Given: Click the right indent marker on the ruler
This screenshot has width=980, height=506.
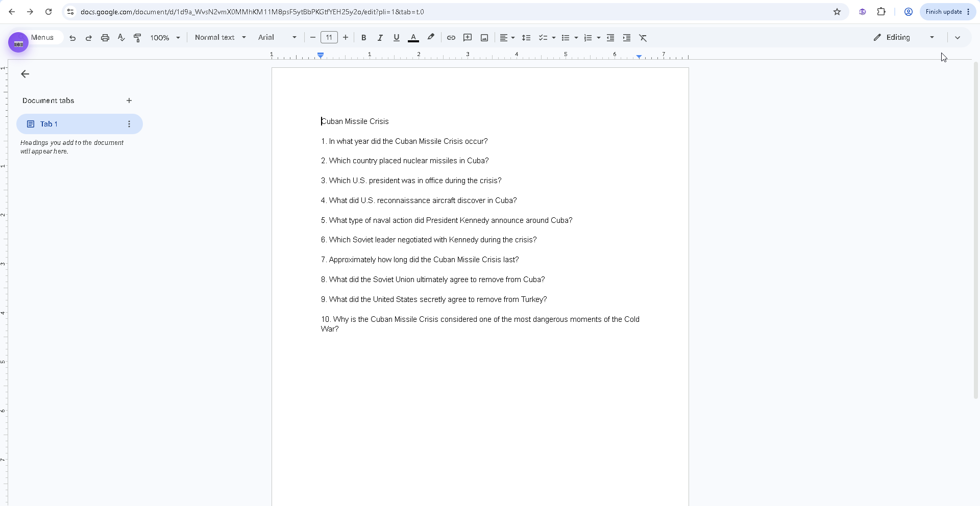Looking at the screenshot, I should click(x=639, y=56).
